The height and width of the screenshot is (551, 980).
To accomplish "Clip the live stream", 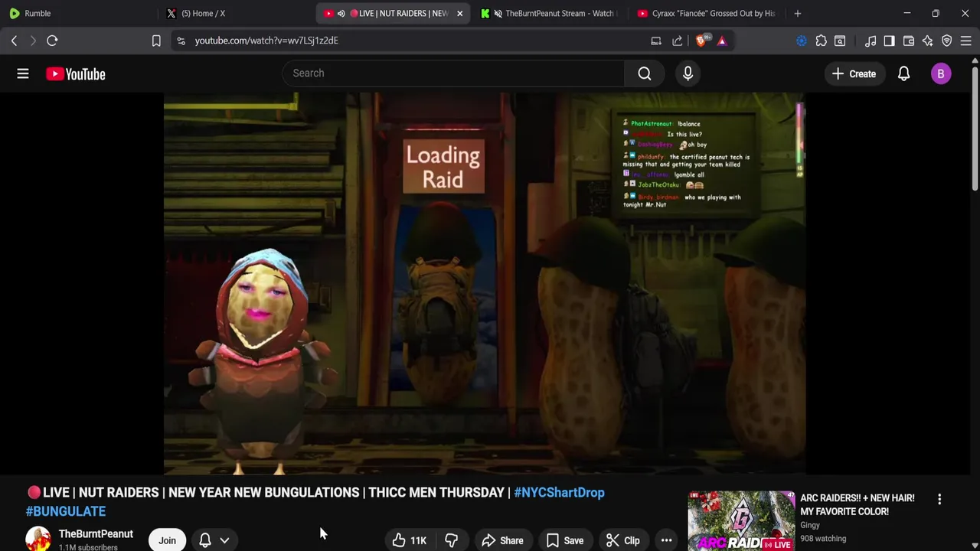I will click(x=623, y=540).
